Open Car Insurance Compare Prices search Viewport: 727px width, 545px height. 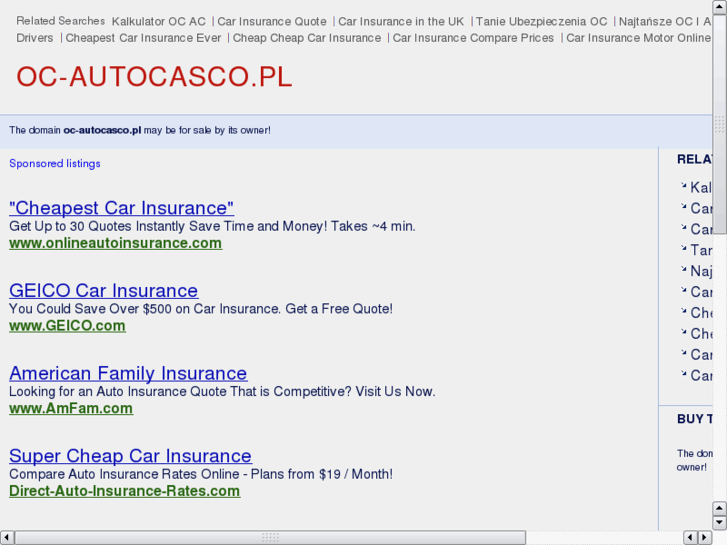(473, 38)
